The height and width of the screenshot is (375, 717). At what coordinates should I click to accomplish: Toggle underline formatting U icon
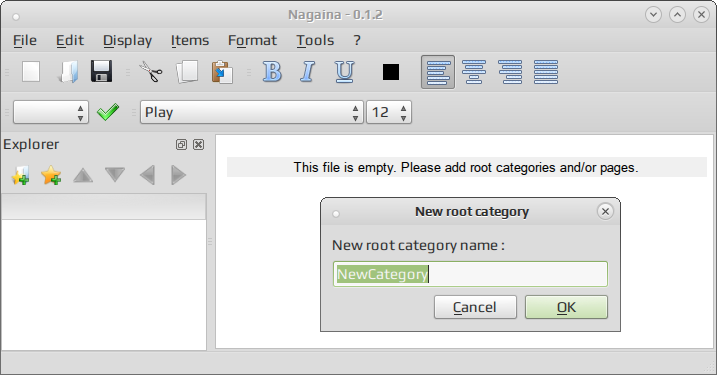[344, 72]
